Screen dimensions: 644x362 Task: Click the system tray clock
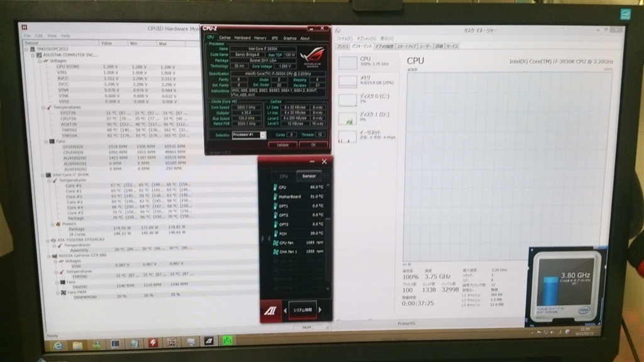pyautogui.click(x=585, y=331)
